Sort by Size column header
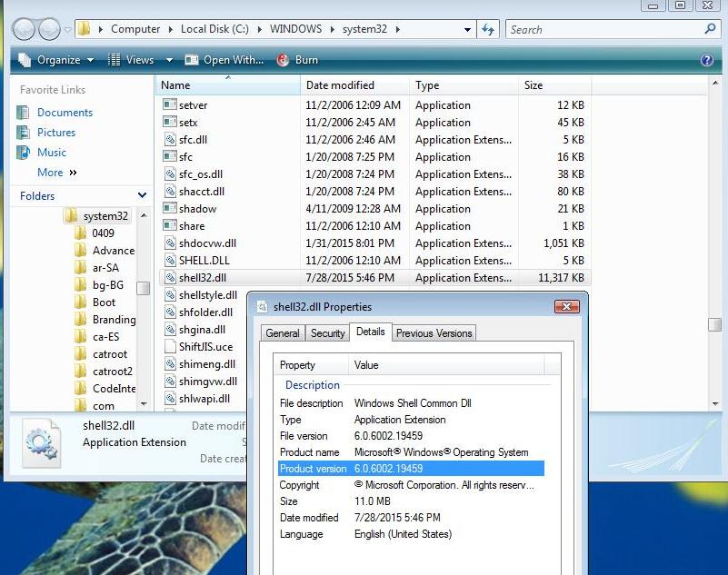This screenshot has width=728, height=575. [x=554, y=85]
